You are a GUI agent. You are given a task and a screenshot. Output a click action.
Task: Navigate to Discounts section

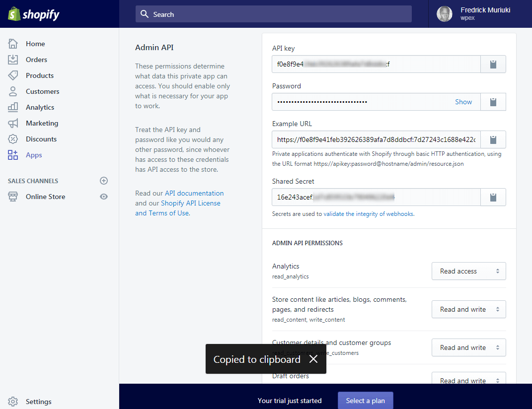(x=41, y=139)
